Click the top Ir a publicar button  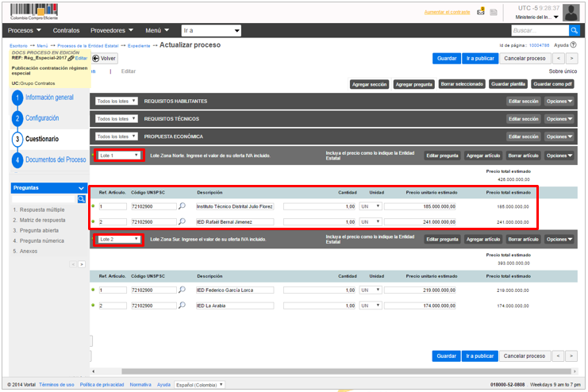point(480,59)
